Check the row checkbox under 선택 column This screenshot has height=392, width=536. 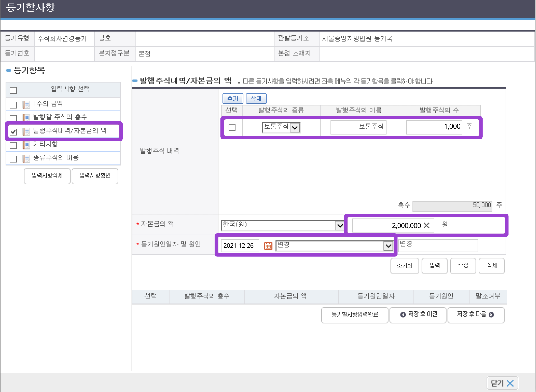coord(232,127)
